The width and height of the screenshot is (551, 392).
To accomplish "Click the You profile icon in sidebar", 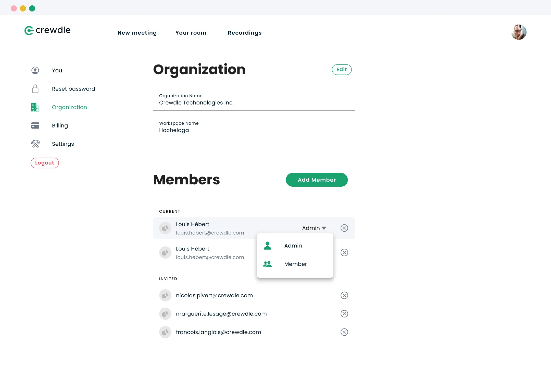I will click(x=35, y=70).
